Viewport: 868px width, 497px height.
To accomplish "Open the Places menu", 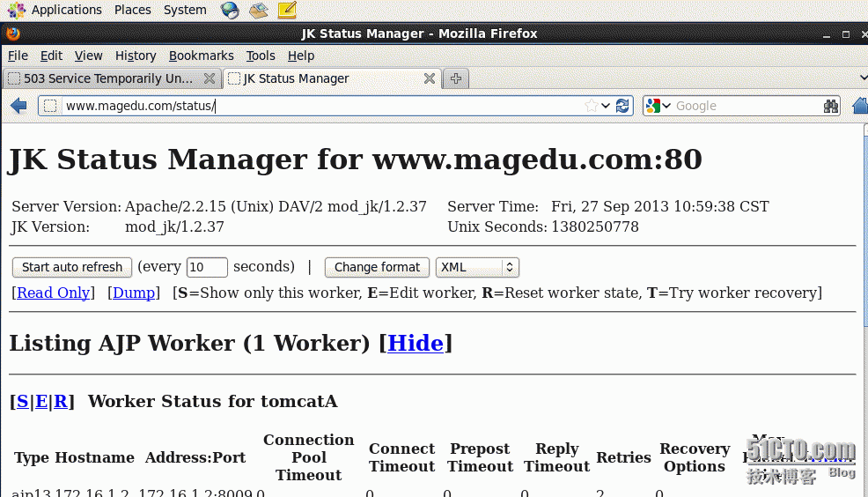I will [x=132, y=10].
